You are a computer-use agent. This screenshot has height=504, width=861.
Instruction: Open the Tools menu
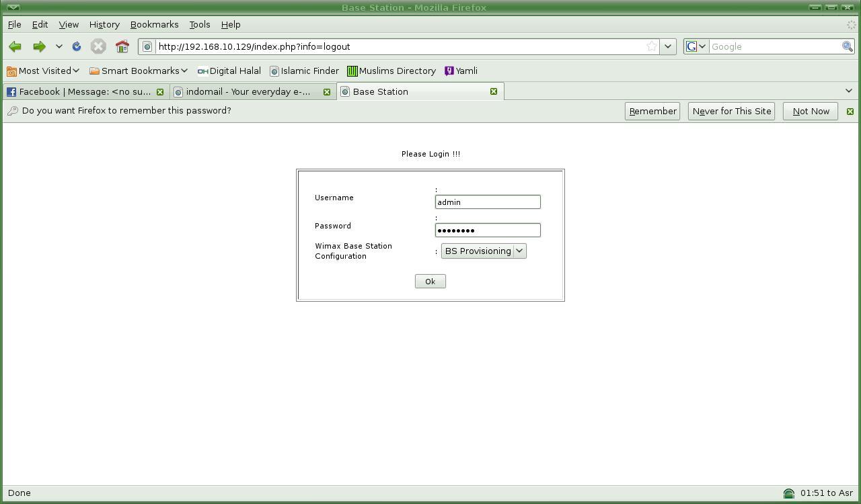click(200, 24)
